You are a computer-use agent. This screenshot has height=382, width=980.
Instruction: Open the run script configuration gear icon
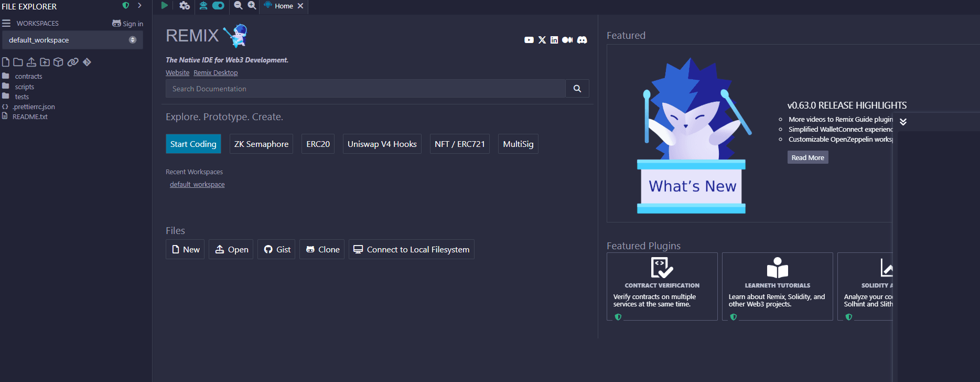click(185, 5)
